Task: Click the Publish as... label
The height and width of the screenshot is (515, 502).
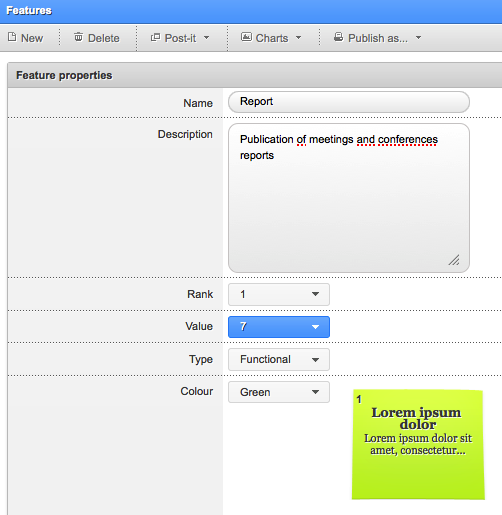Action: pos(378,38)
